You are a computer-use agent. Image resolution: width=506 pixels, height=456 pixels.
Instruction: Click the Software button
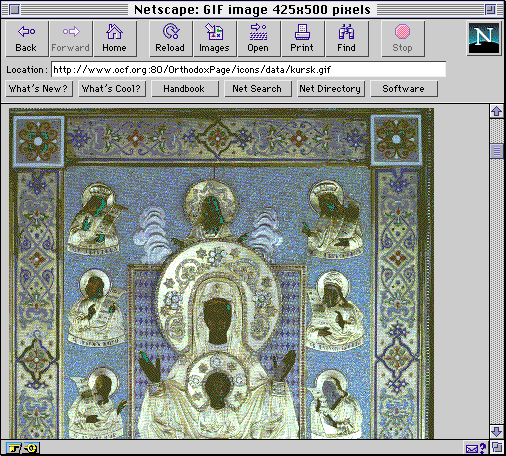[x=404, y=89]
